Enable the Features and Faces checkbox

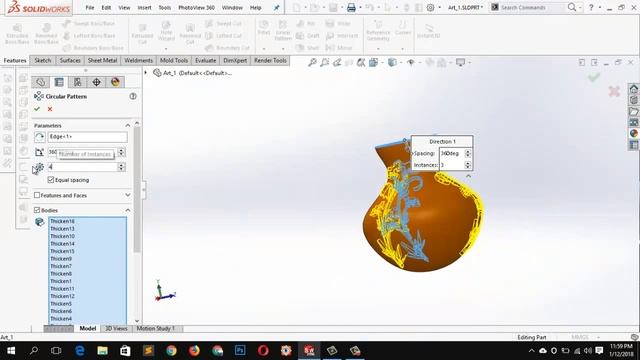[x=37, y=195]
